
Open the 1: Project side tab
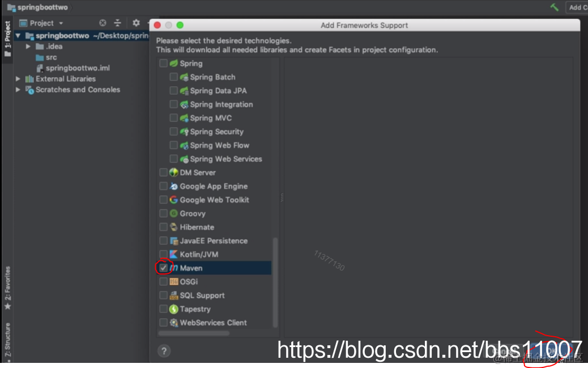coord(7,39)
